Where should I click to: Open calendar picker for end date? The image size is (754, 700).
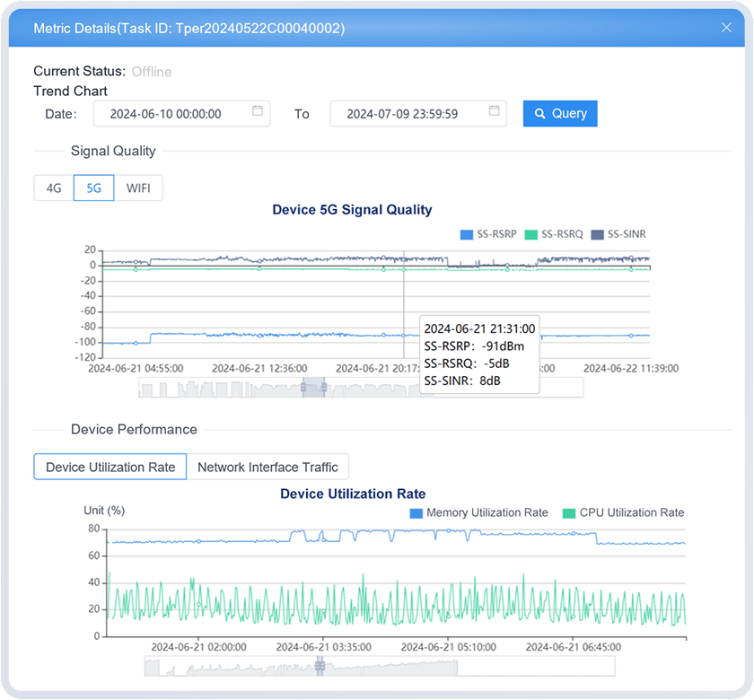click(x=495, y=111)
